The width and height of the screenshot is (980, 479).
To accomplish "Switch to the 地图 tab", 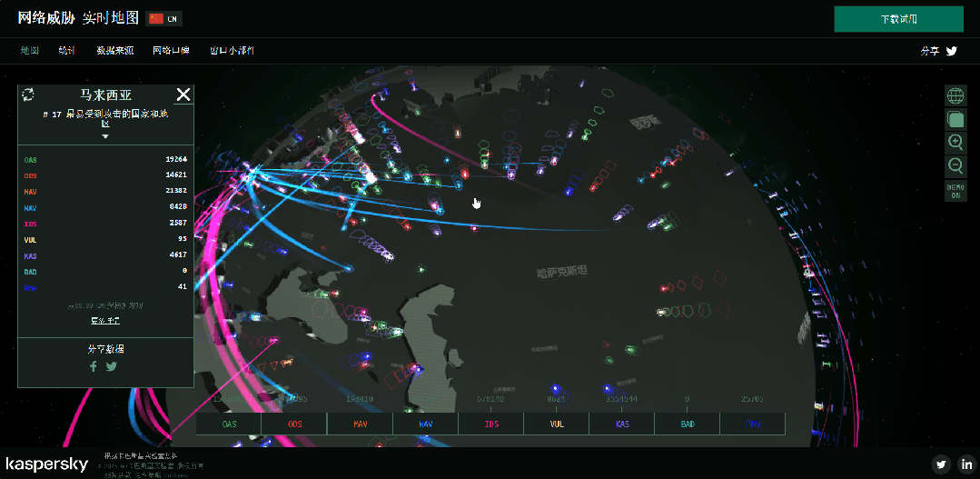I will tap(29, 51).
